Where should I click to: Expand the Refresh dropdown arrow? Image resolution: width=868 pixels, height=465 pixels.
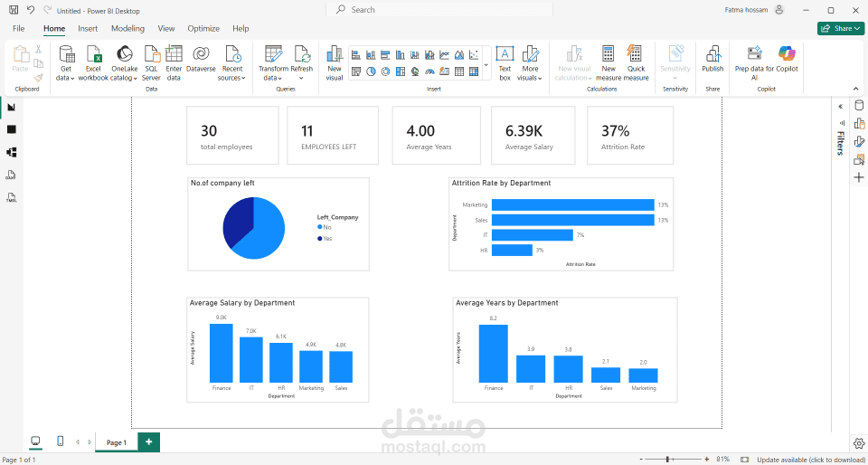pyautogui.click(x=302, y=78)
